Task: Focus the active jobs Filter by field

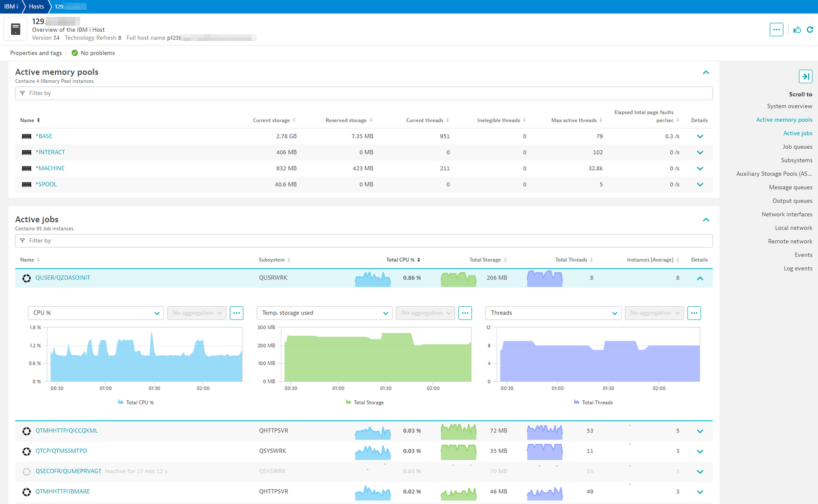Action: tap(363, 240)
